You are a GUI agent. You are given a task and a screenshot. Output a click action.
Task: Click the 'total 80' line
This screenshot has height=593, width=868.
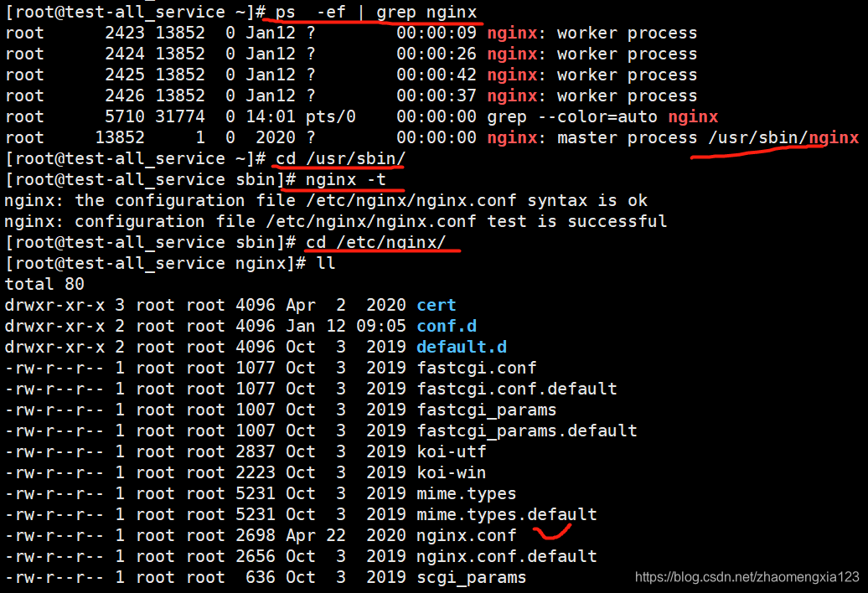click(44, 284)
